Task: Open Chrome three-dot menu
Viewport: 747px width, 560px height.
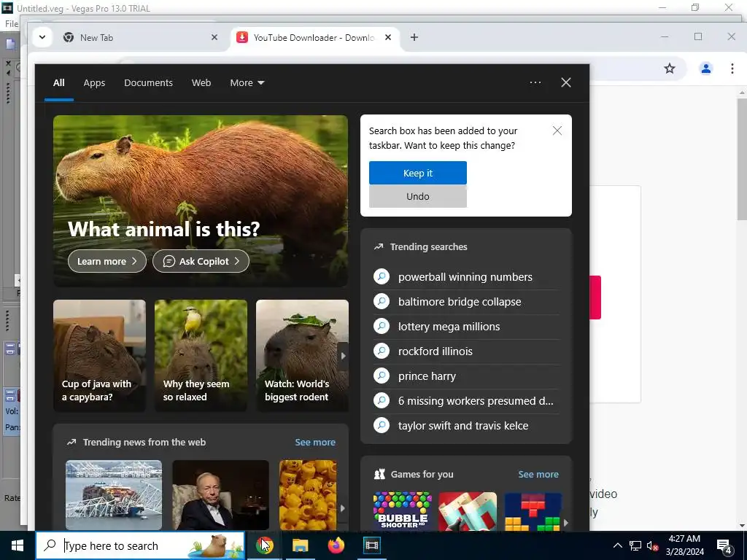Action: 732,69
